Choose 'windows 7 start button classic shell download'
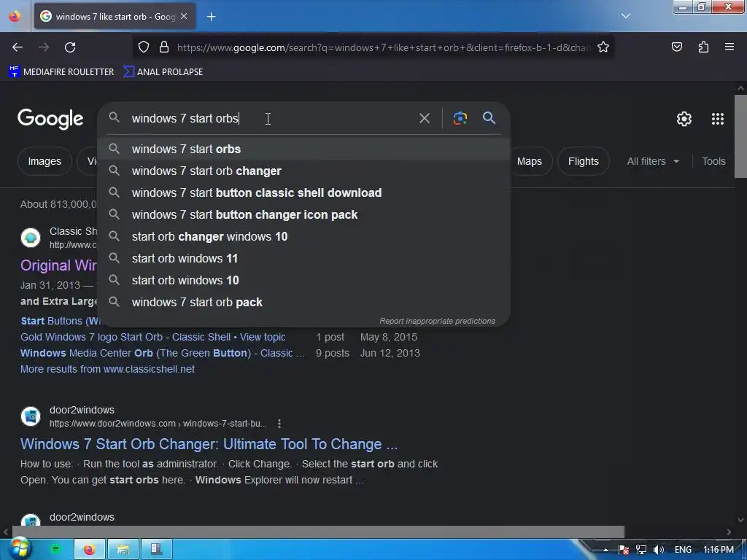The image size is (747, 560). pyautogui.click(x=304, y=192)
